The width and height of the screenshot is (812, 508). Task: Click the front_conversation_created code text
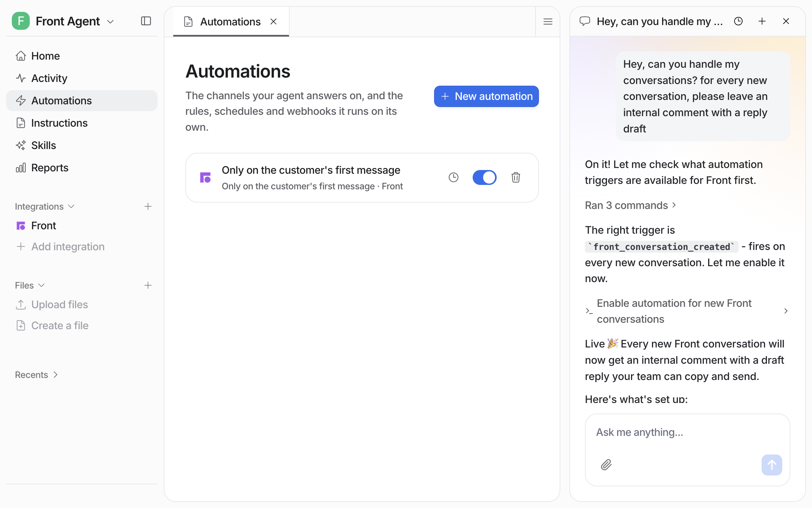click(661, 247)
